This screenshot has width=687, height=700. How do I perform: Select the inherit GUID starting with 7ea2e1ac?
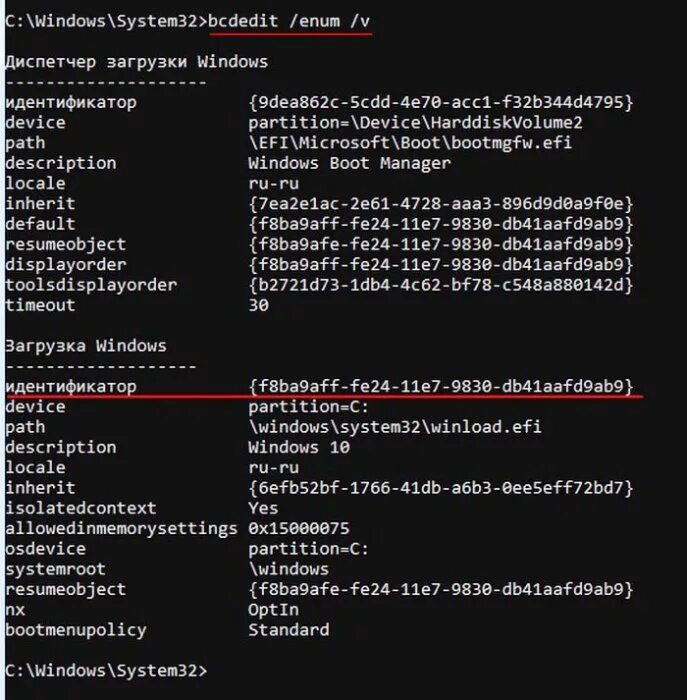tap(440, 204)
